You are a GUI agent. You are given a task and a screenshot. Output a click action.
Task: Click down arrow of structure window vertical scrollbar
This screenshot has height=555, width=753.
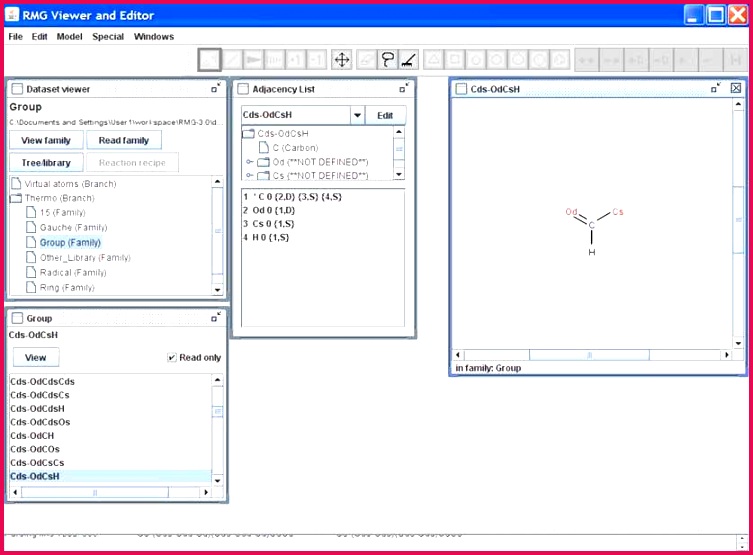click(x=738, y=343)
